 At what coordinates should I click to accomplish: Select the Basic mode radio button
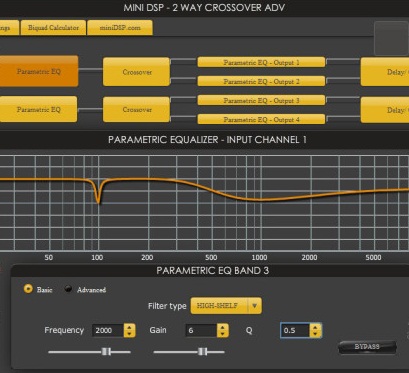click(28, 289)
